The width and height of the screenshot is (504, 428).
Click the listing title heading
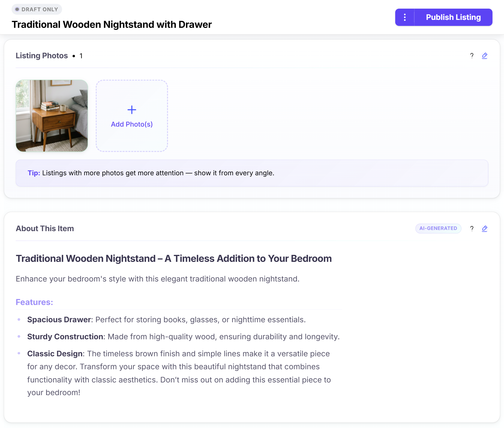(112, 24)
